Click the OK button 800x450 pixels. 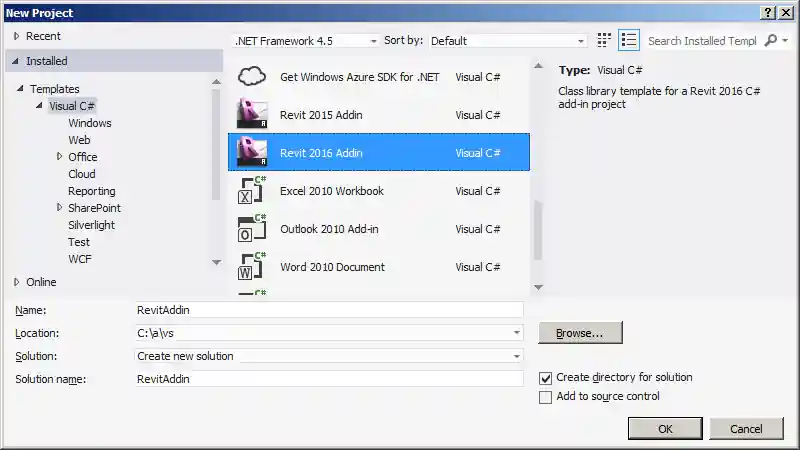[665, 429]
